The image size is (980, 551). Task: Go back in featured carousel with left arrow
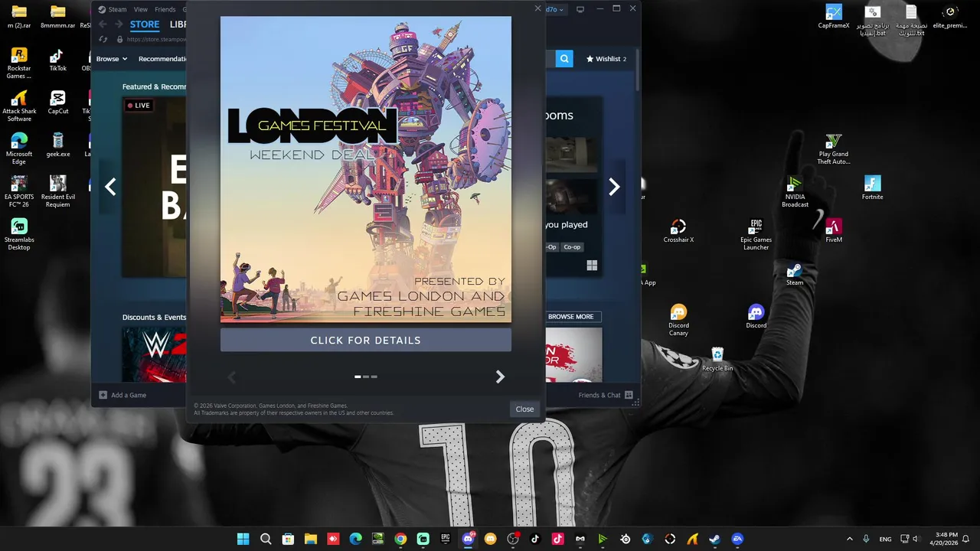pos(110,187)
